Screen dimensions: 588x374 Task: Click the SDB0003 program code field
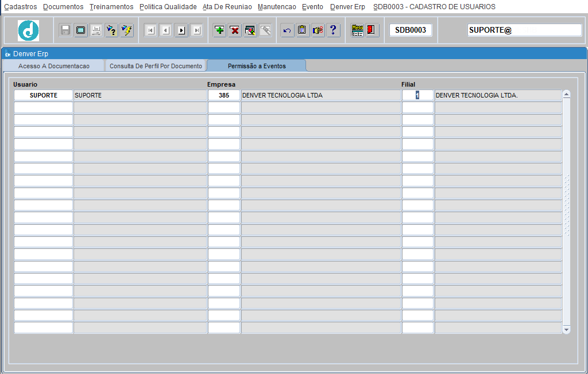411,30
